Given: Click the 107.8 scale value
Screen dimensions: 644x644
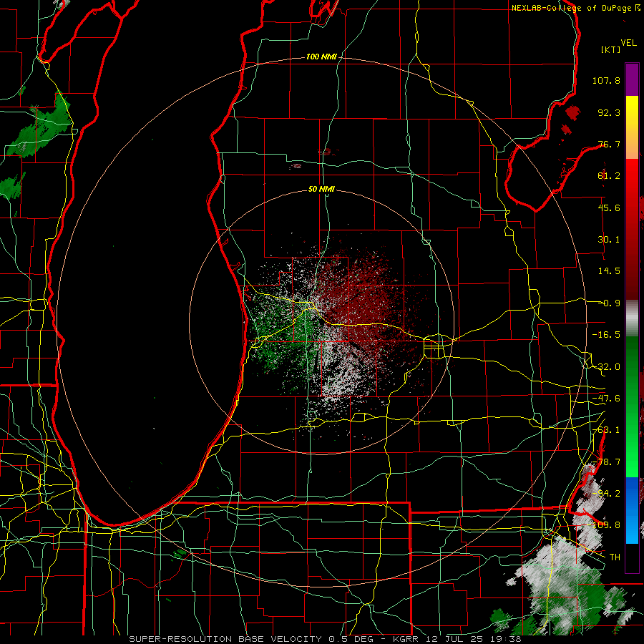Looking at the screenshot, I should pyautogui.click(x=606, y=80).
